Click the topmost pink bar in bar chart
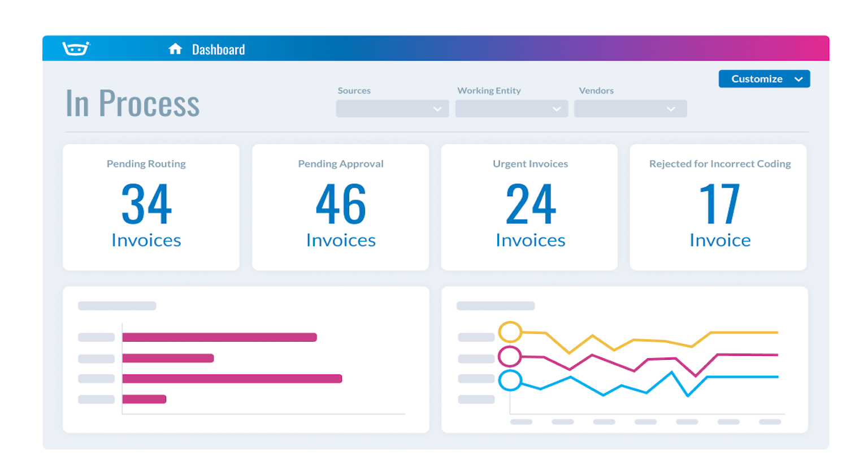The width and height of the screenshot is (868, 465). click(x=219, y=337)
